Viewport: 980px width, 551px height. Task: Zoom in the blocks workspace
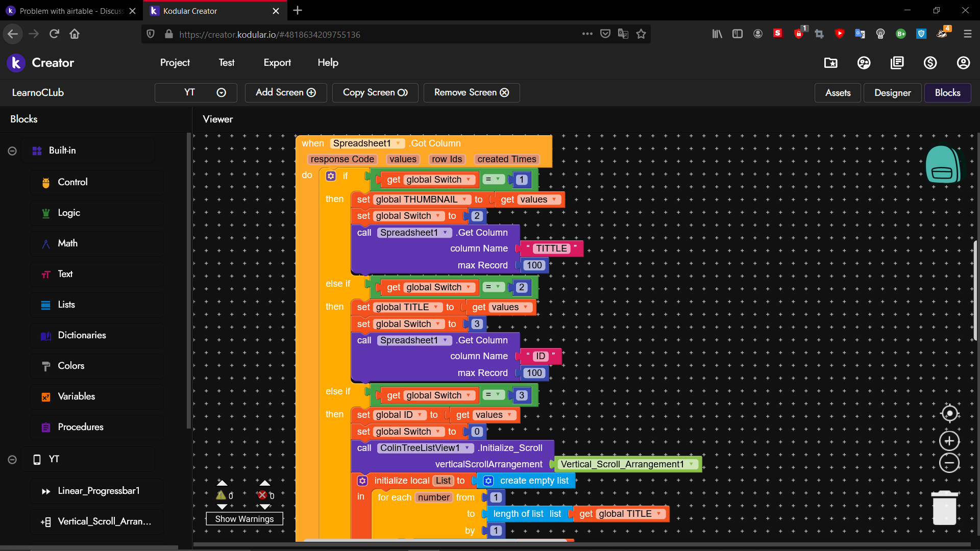click(949, 441)
